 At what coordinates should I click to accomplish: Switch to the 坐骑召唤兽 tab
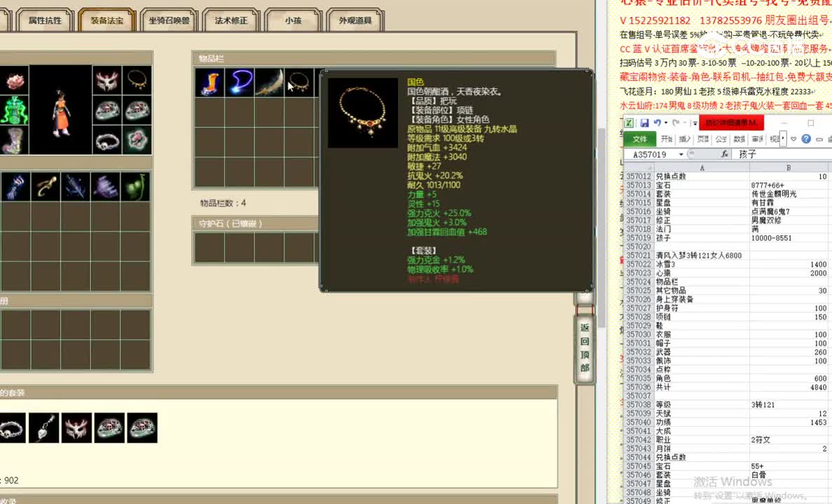pyautogui.click(x=169, y=21)
